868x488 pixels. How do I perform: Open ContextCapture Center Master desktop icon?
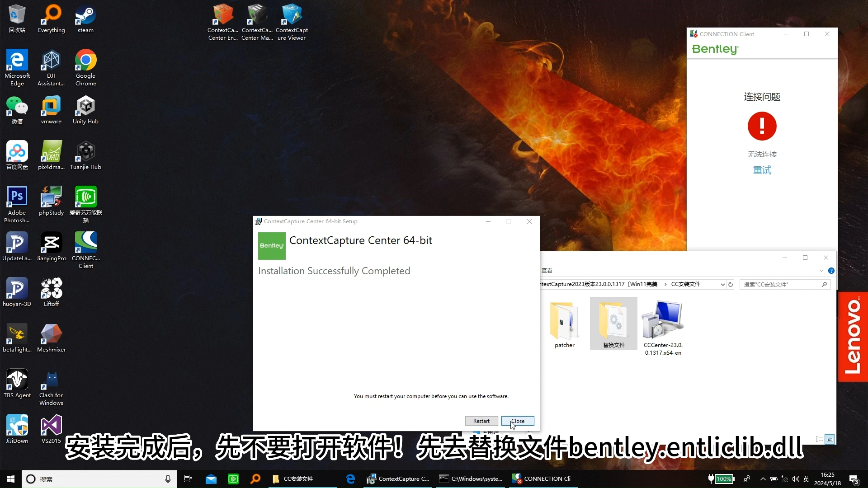pyautogui.click(x=257, y=22)
